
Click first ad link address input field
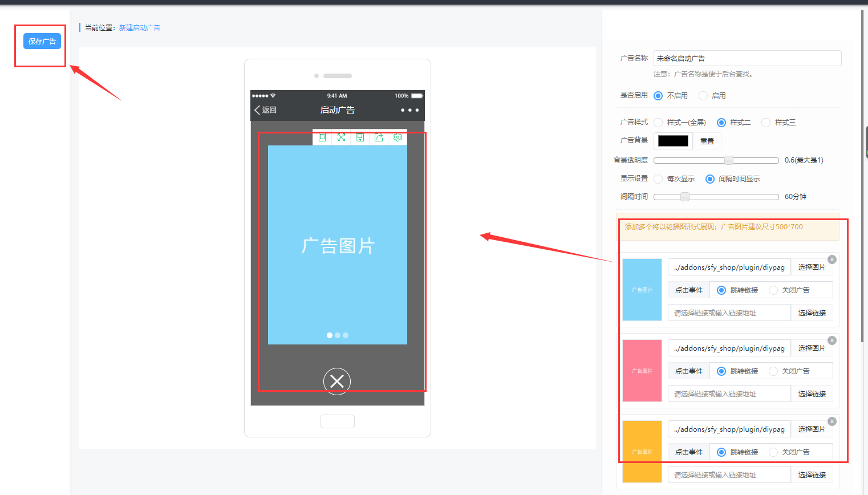(x=729, y=313)
